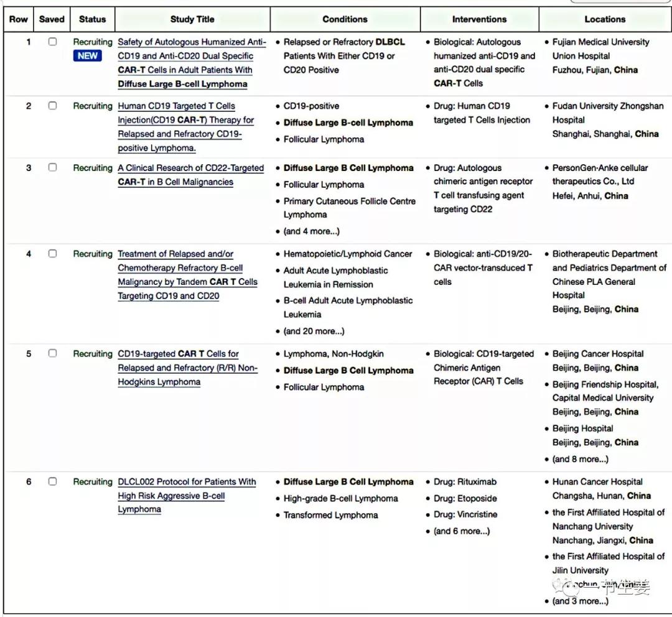Screen dimensions: 672x617
Task: Click the Locations column header
Action: pos(604,19)
